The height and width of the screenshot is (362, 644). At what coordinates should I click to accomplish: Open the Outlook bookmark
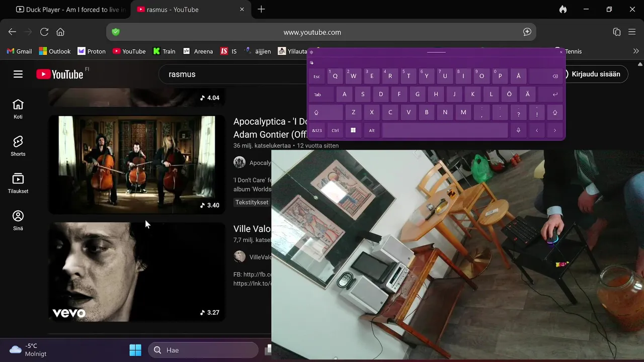[x=54, y=51]
